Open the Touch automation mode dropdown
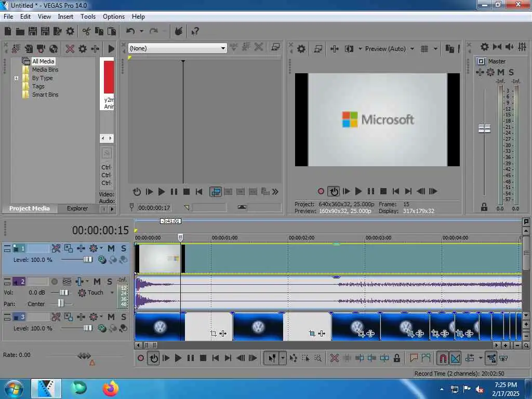Screen dimensions: 532x399 click(x=112, y=293)
